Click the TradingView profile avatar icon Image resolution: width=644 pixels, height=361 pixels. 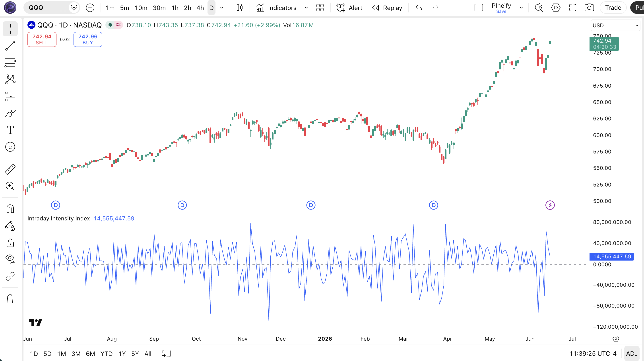tap(10, 8)
